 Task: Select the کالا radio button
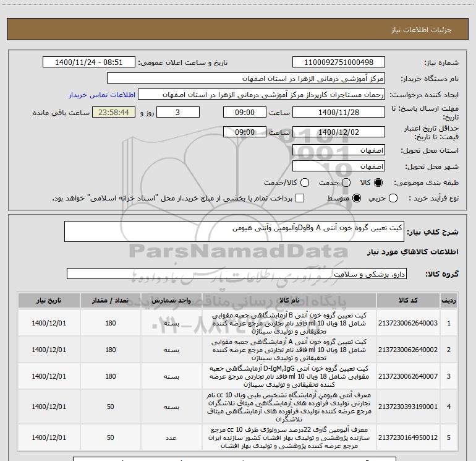click(378, 183)
